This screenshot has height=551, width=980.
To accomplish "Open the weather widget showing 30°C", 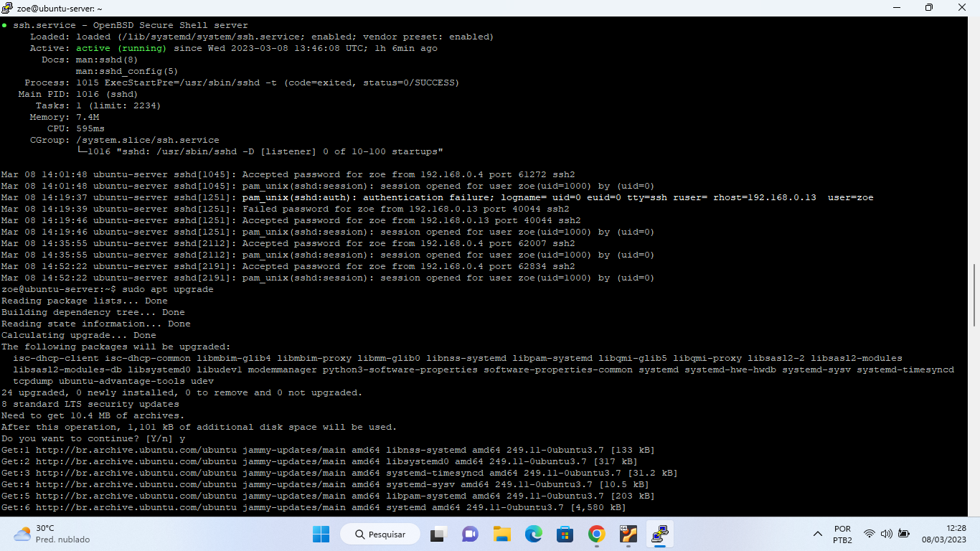I will (x=52, y=534).
